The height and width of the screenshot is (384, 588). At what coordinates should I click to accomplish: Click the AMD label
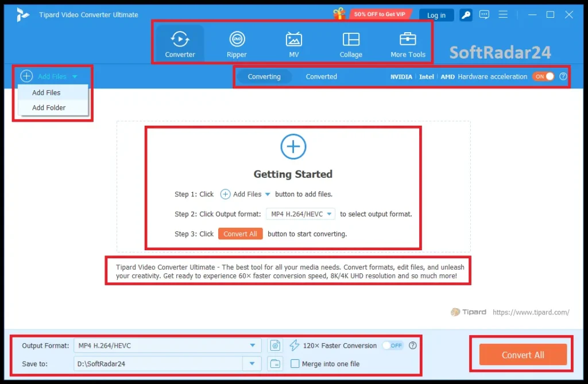pos(447,76)
